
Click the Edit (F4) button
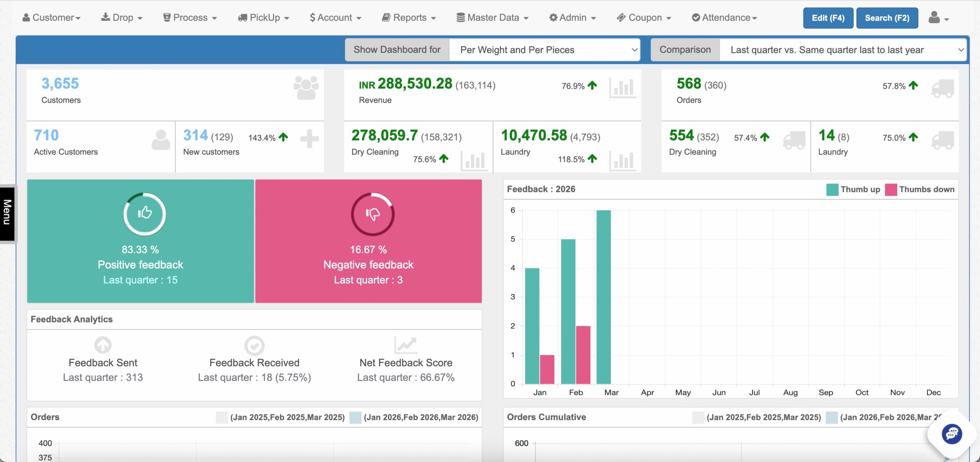(x=828, y=18)
